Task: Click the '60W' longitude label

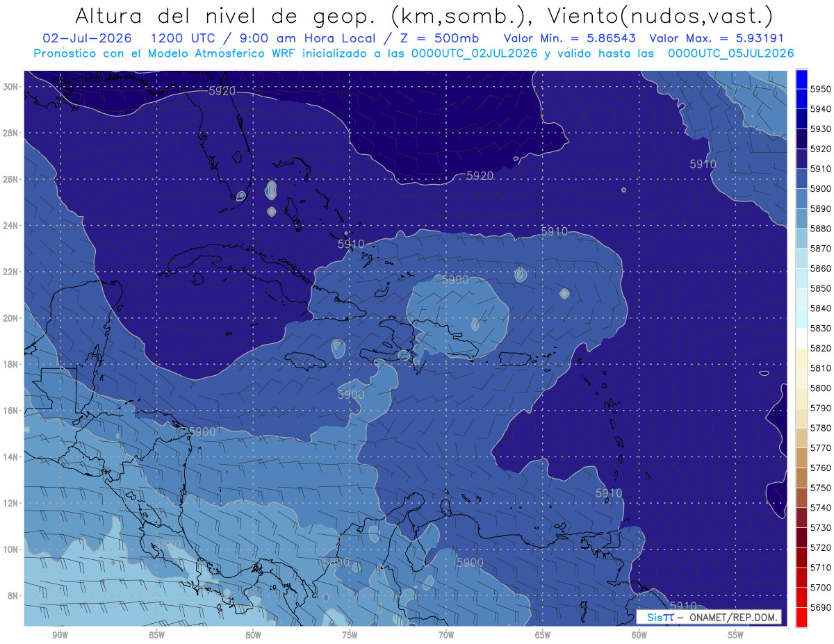Action: 639,635
